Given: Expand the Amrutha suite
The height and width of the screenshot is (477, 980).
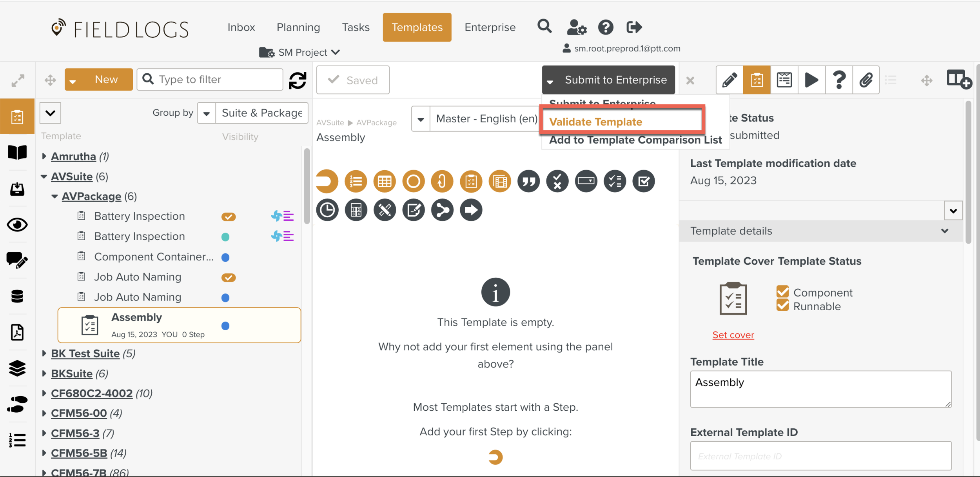Looking at the screenshot, I should pos(44,156).
